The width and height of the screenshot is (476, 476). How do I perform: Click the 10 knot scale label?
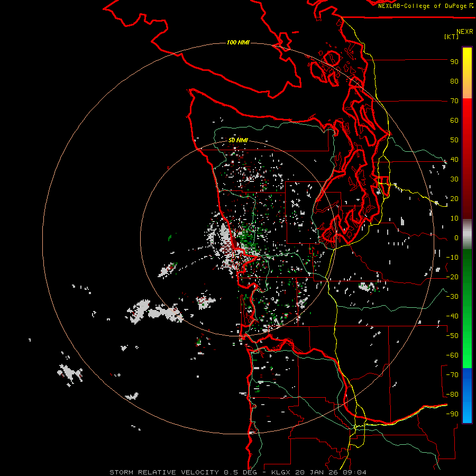(x=454, y=218)
